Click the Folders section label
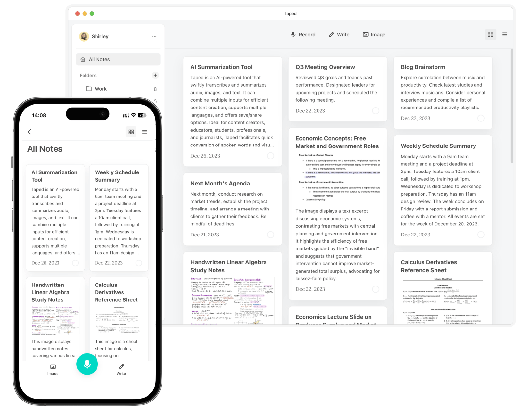520x420 pixels. point(88,75)
